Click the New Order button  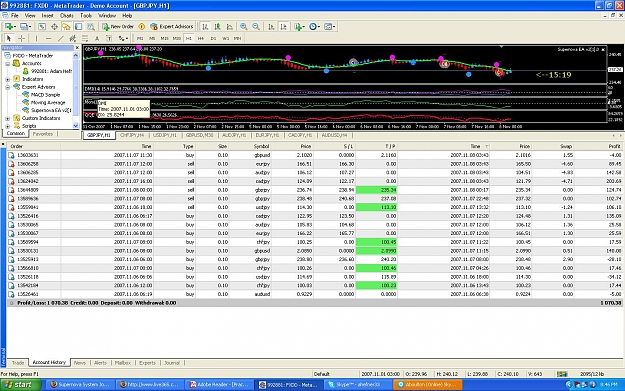118,26
